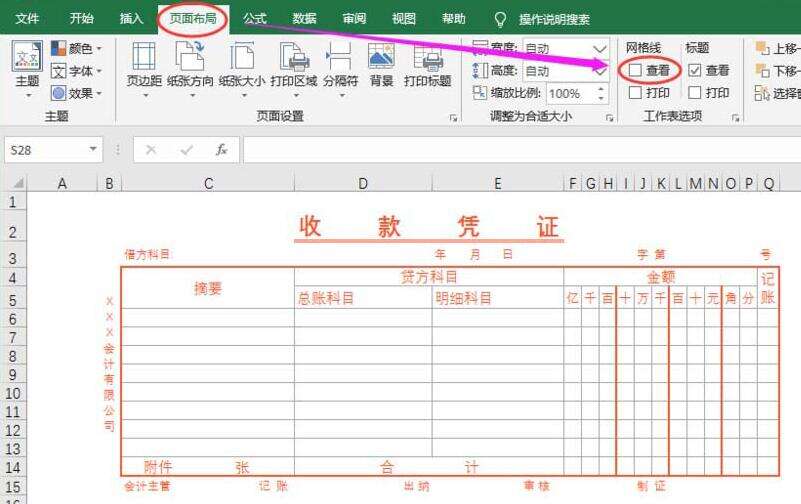The image size is (801, 504).
Task: Open the 文件 file tab
Action: pos(27,19)
